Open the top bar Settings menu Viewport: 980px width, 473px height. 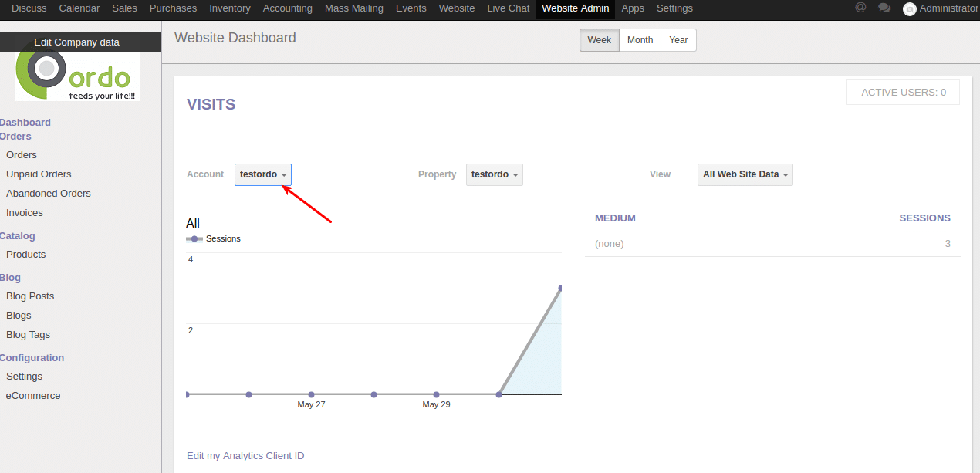(674, 8)
